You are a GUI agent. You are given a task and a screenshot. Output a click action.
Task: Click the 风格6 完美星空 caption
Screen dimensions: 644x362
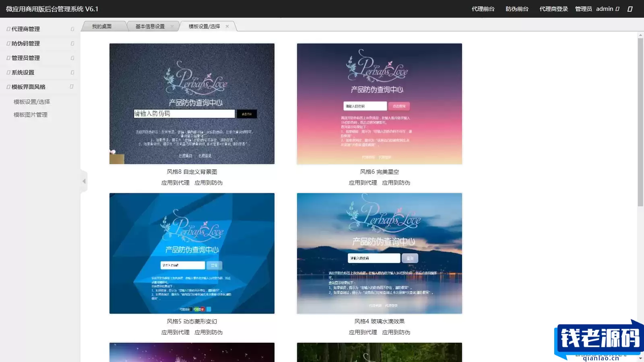[380, 172]
